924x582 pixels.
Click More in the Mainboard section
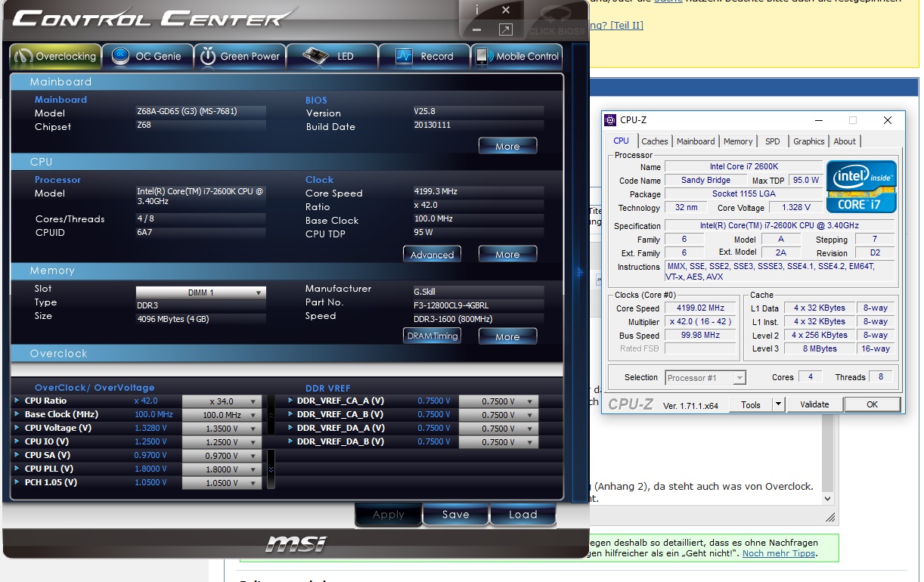[507, 146]
